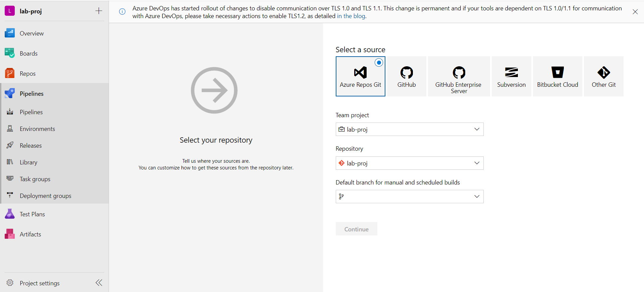This screenshot has height=292, width=644.
Task: Click the Continue button
Action: (x=356, y=229)
